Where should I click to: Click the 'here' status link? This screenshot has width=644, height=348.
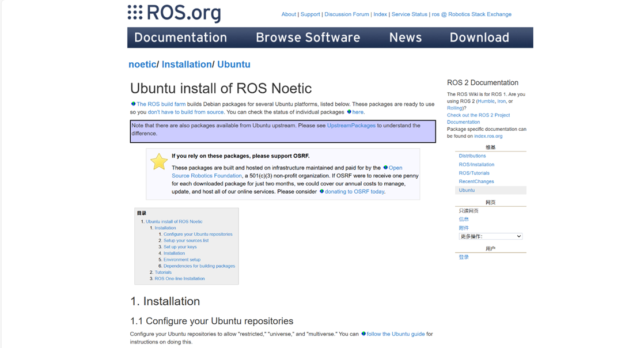358,112
